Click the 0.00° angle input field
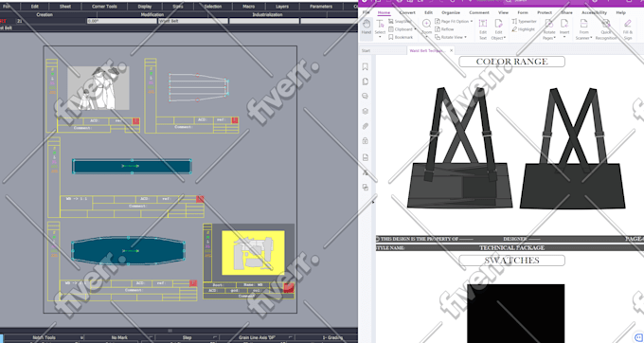Image resolution: width=644 pixels, height=343 pixels. click(x=121, y=21)
